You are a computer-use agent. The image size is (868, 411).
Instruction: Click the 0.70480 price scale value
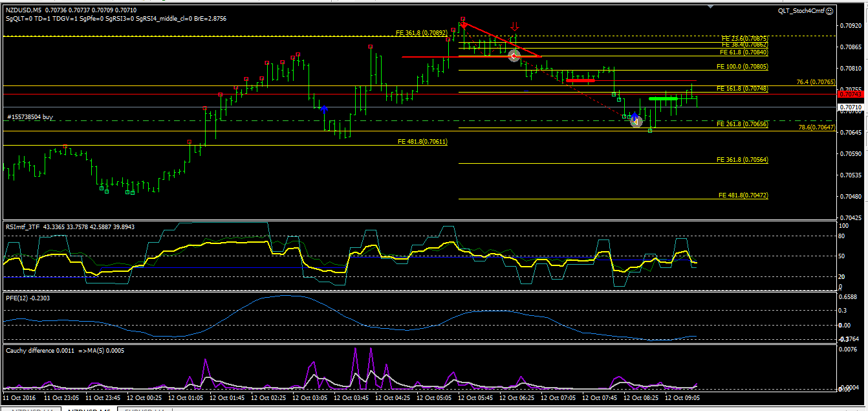(849, 197)
